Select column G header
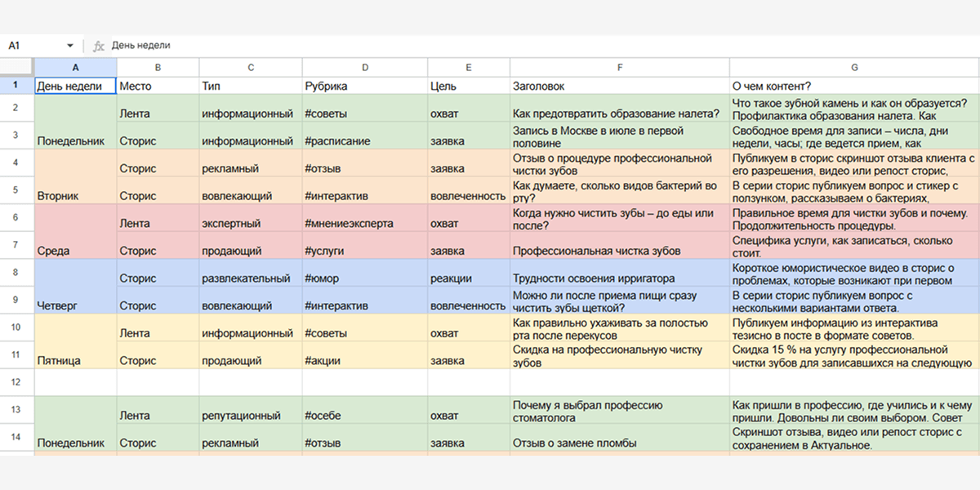980x490 pixels. (853, 68)
